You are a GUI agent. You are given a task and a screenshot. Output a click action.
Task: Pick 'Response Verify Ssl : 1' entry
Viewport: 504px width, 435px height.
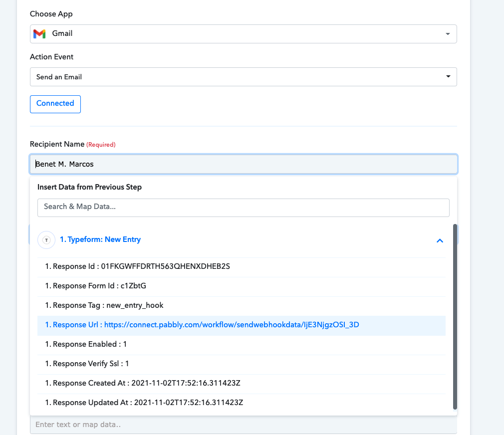242,364
